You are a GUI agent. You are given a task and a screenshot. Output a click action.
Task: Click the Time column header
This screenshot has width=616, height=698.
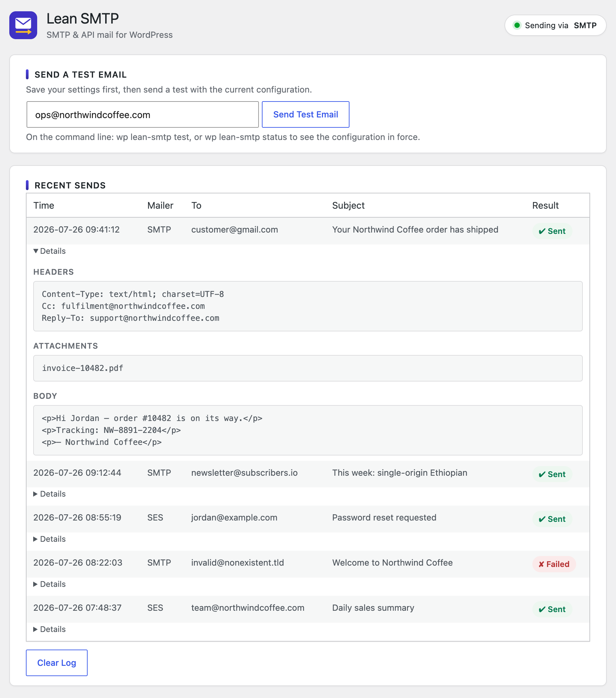[x=44, y=205]
